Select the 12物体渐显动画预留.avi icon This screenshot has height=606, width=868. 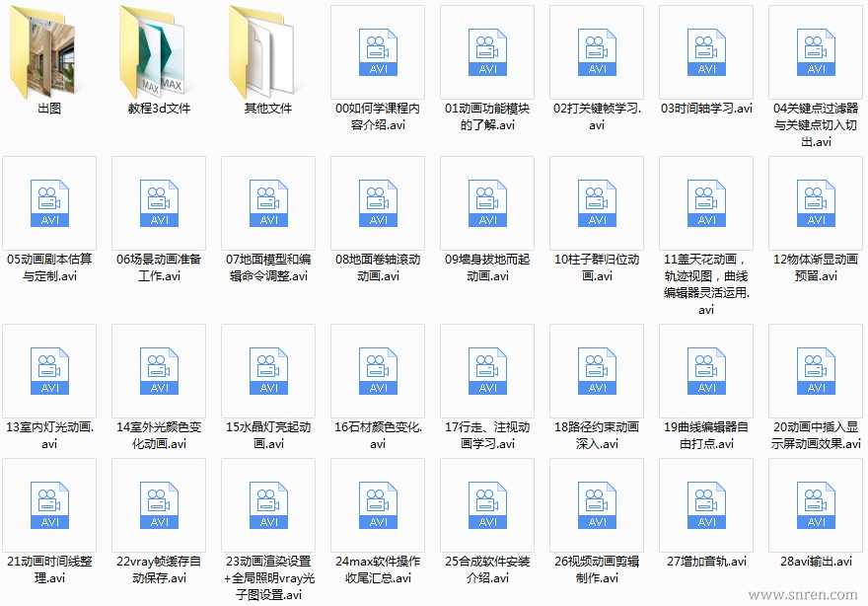click(x=817, y=202)
